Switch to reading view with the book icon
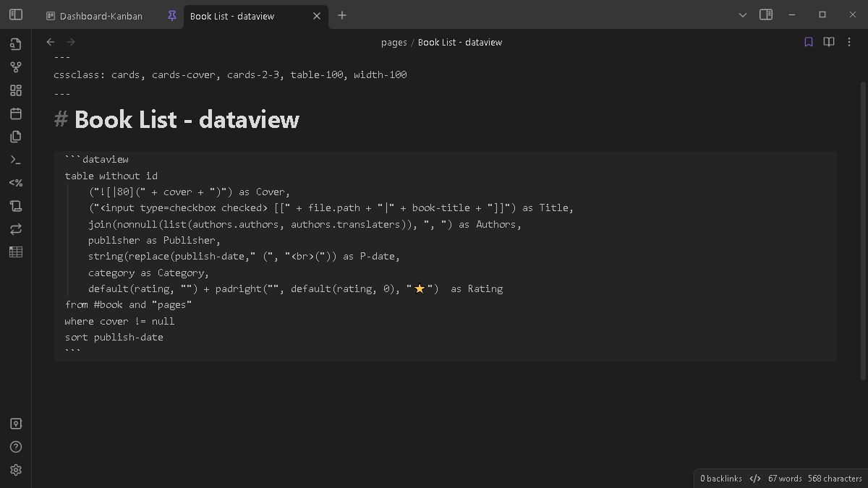Image resolution: width=868 pixels, height=488 pixels. point(828,41)
